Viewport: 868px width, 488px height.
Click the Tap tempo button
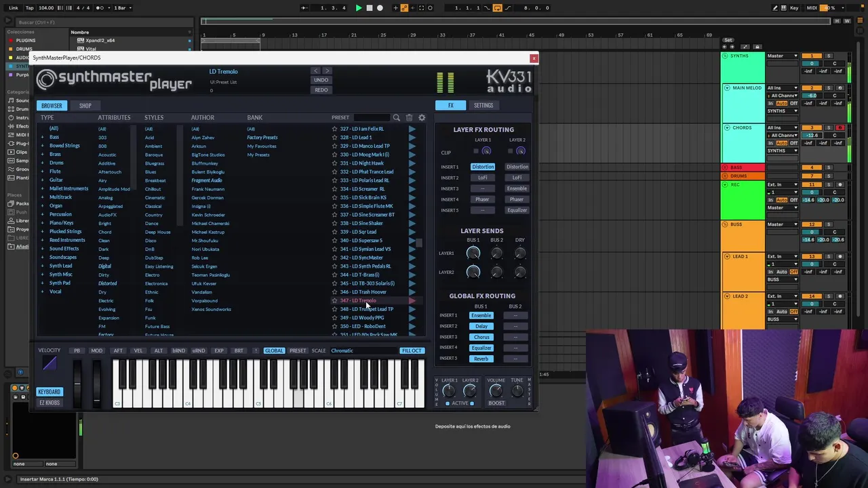pyautogui.click(x=29, y=8)
